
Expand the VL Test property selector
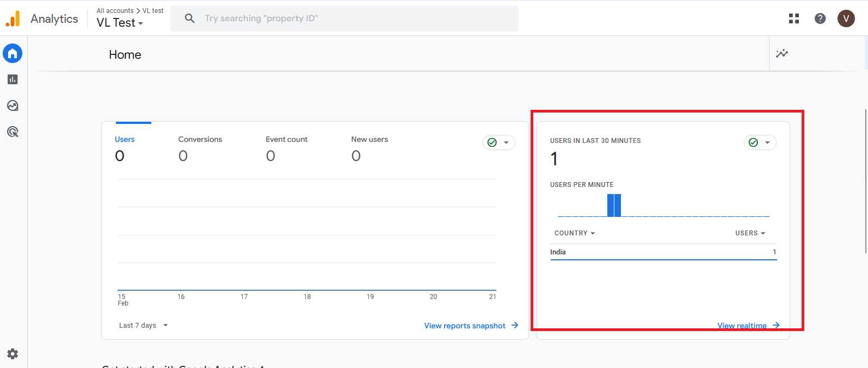120,23
